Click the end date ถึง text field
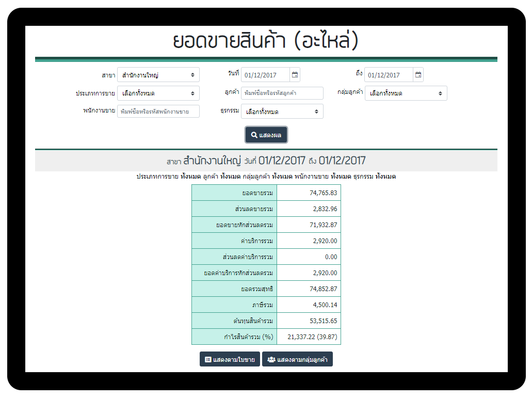Screen dimensions: 532x399 389,75
